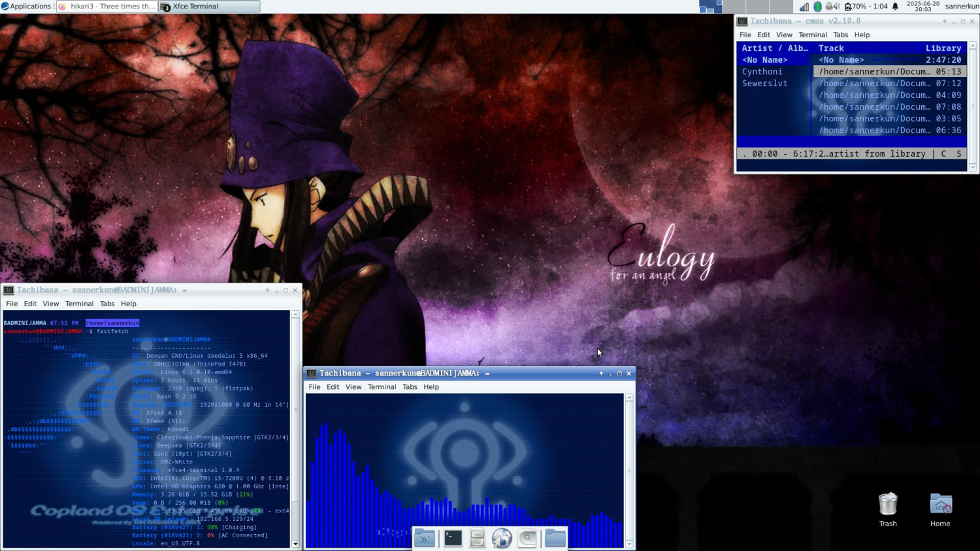Image resolution: width=980 pixels, height=551 pixels.
Task: Click the cmus scrollbar up arrow
Action: click(973, 46)
